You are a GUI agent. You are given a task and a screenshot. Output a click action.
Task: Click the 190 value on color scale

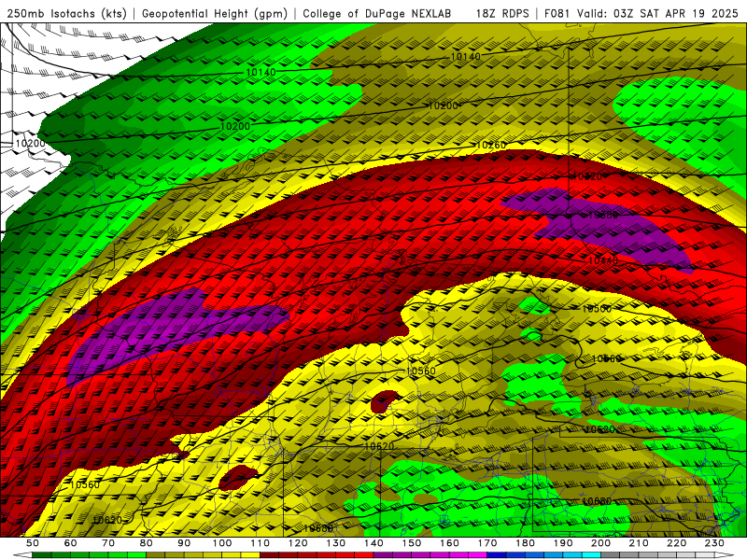[x=563, y=543]
